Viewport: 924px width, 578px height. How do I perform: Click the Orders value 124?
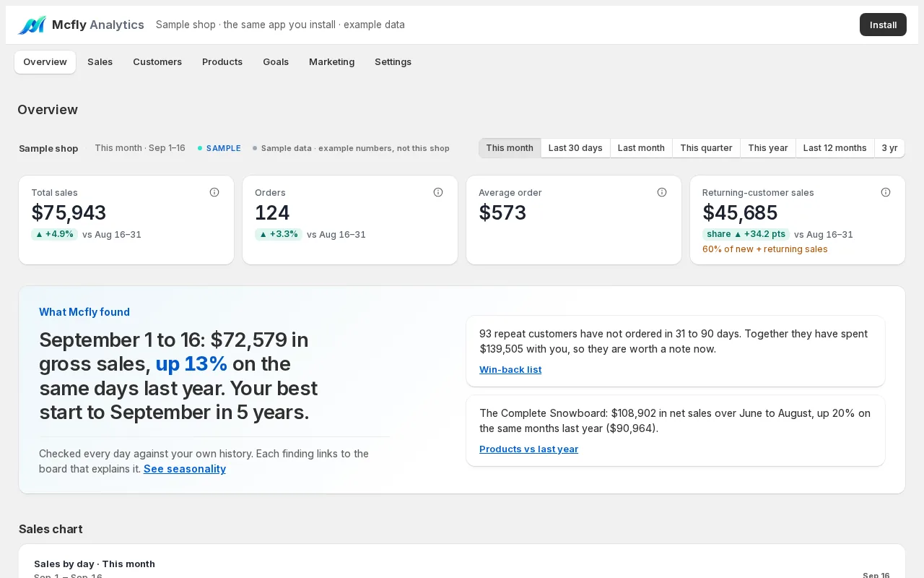272,213
